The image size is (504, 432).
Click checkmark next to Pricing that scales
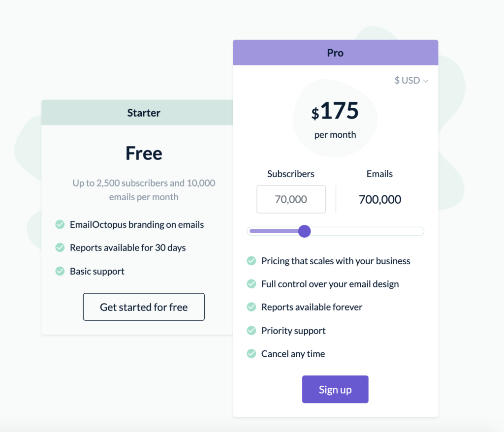coord(252,261)
